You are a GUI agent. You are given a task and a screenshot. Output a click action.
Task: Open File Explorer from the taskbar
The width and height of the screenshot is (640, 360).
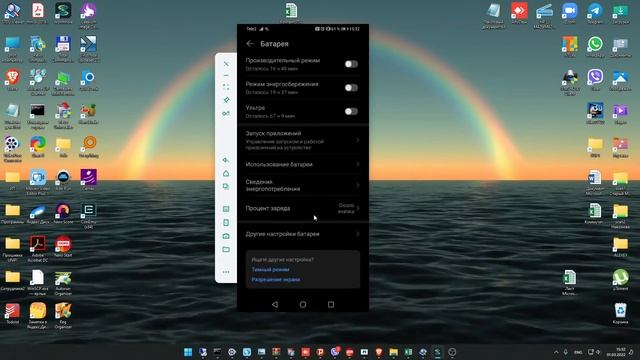[393, 352]
